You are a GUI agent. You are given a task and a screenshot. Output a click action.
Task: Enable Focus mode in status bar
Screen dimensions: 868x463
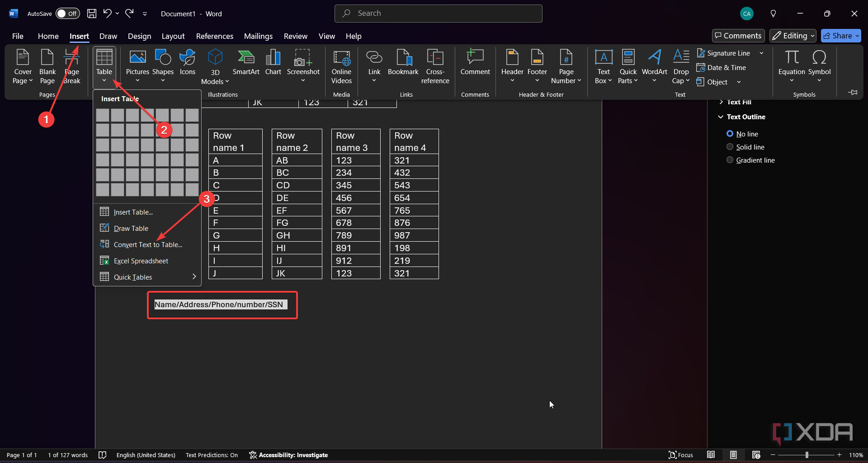(681, 455)
